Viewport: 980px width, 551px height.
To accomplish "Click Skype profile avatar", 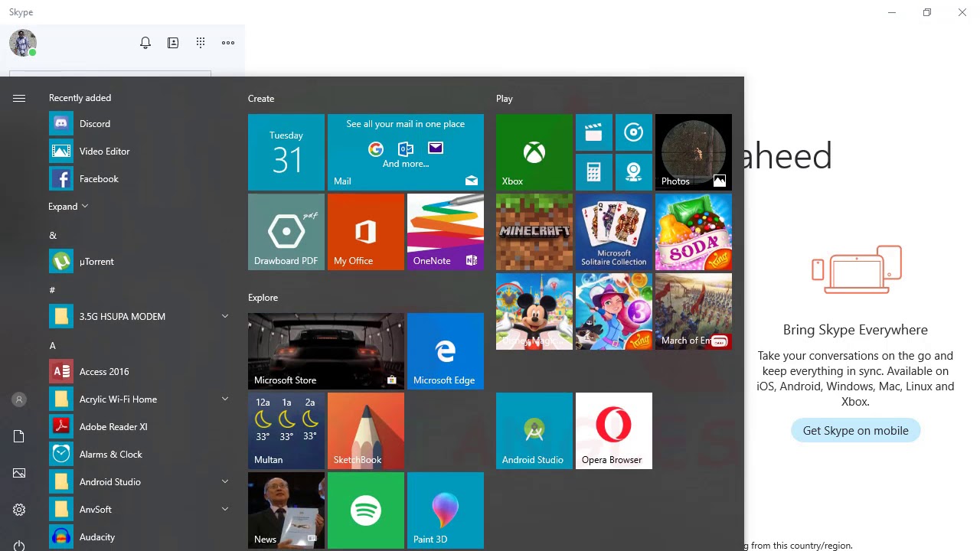I will [x=23, y=43].
